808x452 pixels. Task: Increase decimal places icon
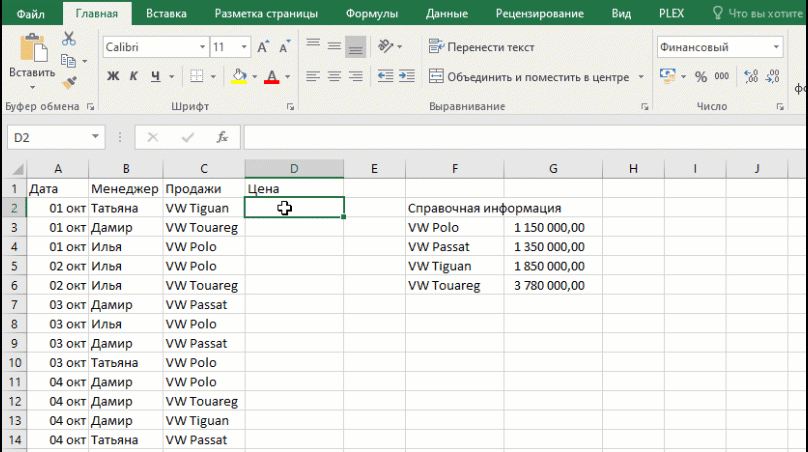pos(751,76)
